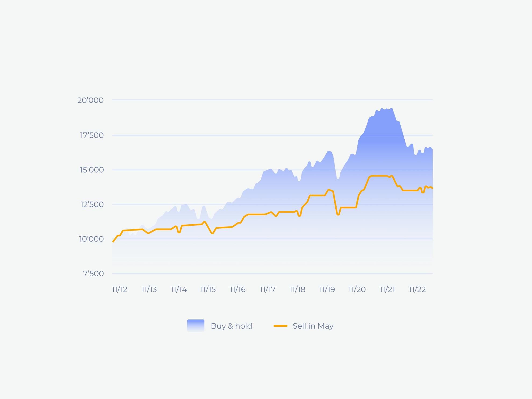Screen dimensions: 532x399
Task: Toggle the Sell in May legend label
Action: point(313,326)
